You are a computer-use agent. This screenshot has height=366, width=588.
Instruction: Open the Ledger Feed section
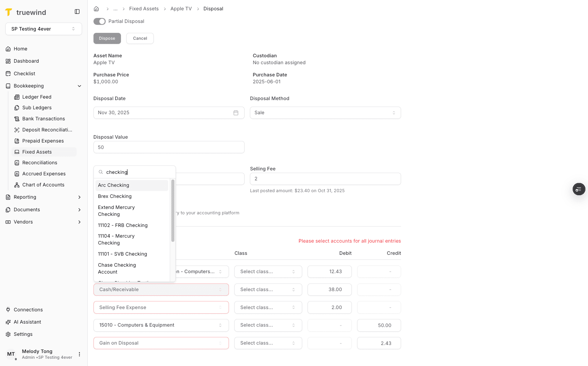(x=37, y=97)
